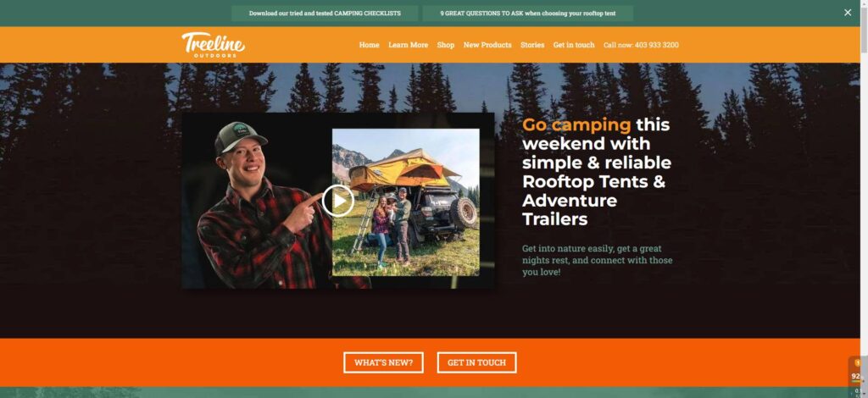Open the 9 GREAT QUESTIONS TO ASK banner

pos(527,14)
